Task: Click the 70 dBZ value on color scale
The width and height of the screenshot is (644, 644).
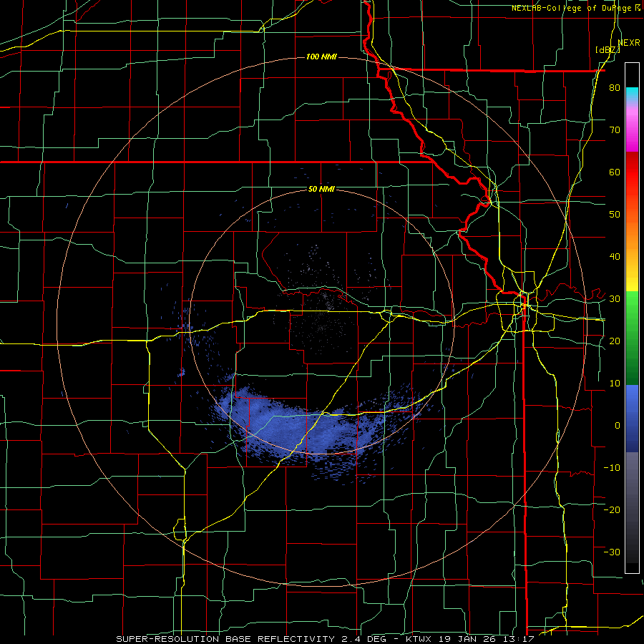Action: click(x=615, y=130)
